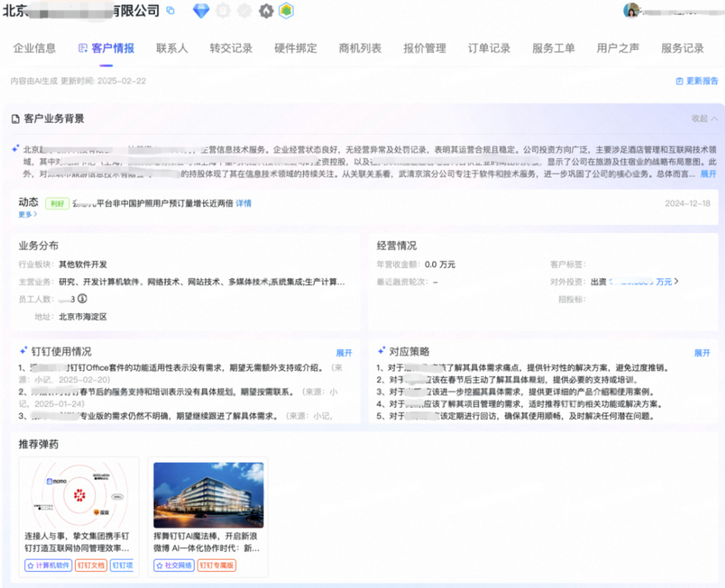Click the dark flame badge icon
The height and width of the screenshot is (588, 725).
[x=266, y=11]
